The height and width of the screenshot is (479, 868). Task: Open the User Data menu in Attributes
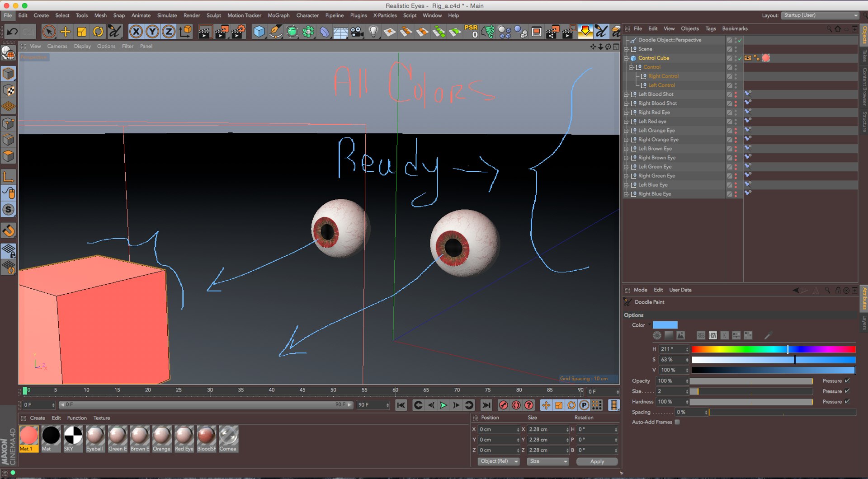680,290
